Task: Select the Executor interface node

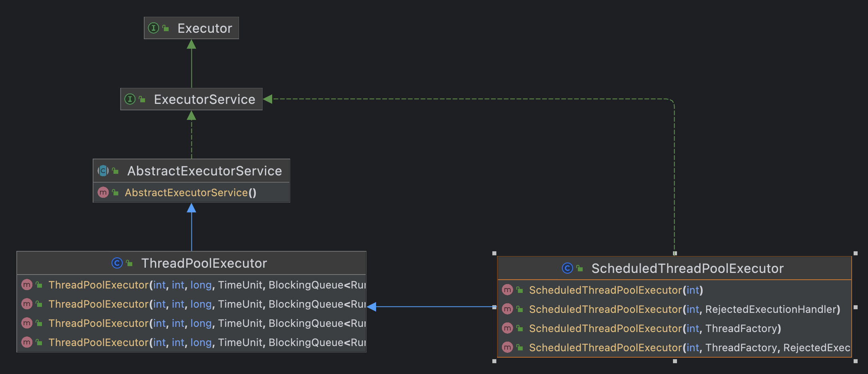Action: click(x=204, y=28)
